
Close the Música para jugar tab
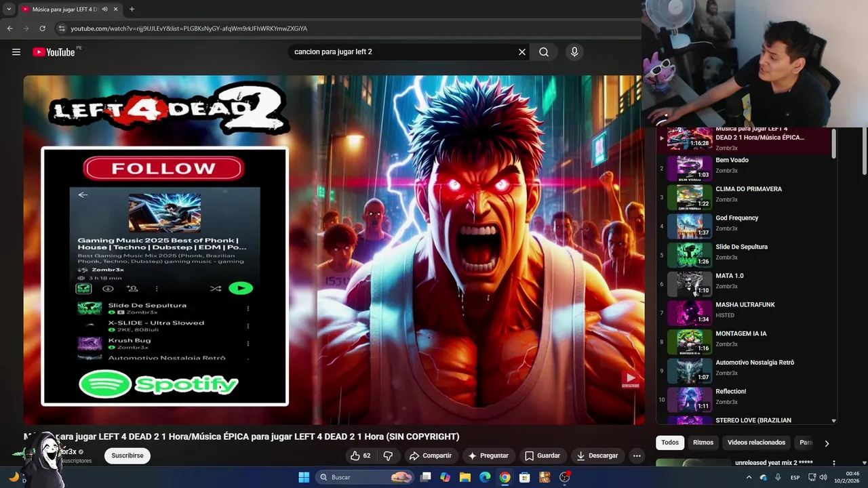click(x=115, y=9)
